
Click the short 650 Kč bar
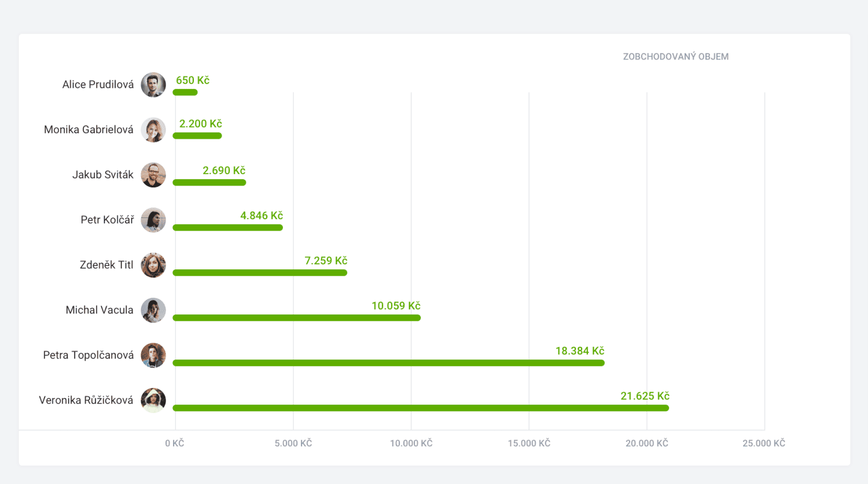185,93
